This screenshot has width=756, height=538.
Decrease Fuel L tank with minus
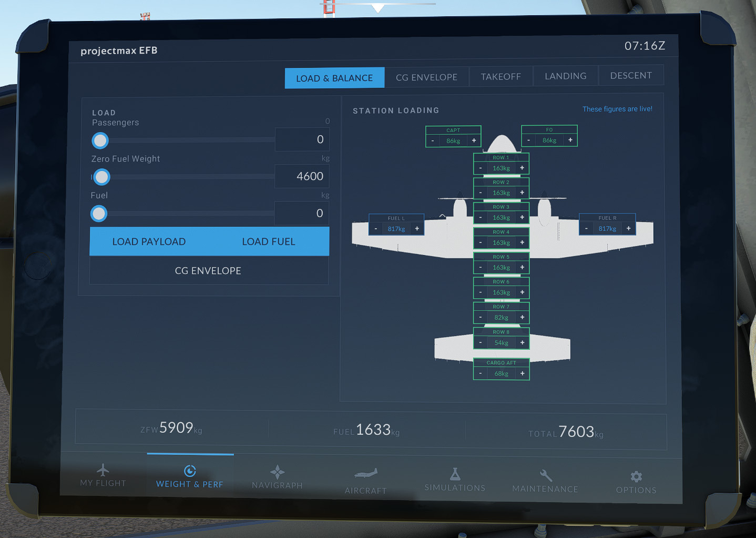[x=376, y=229]
